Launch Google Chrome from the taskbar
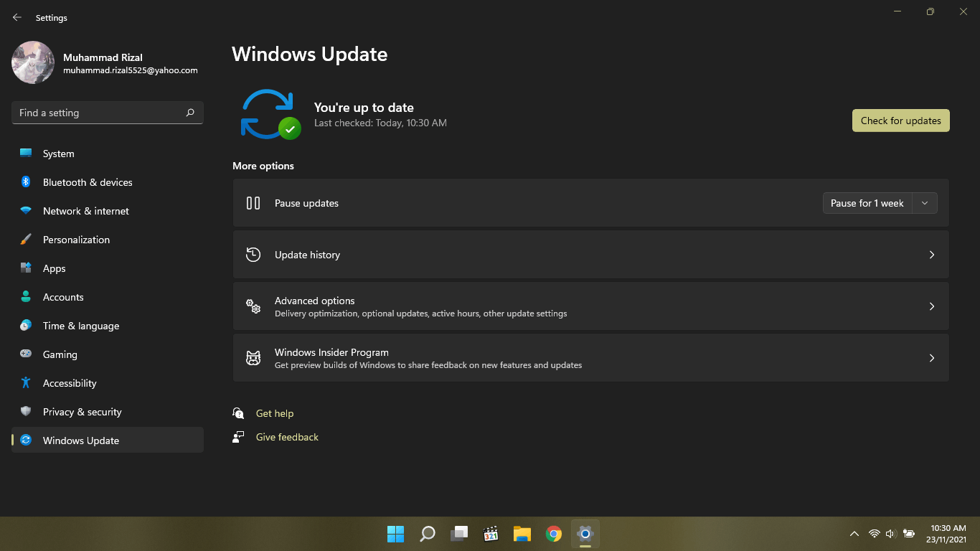This screenshot has height=551, width=980. [x=553, y=534]
